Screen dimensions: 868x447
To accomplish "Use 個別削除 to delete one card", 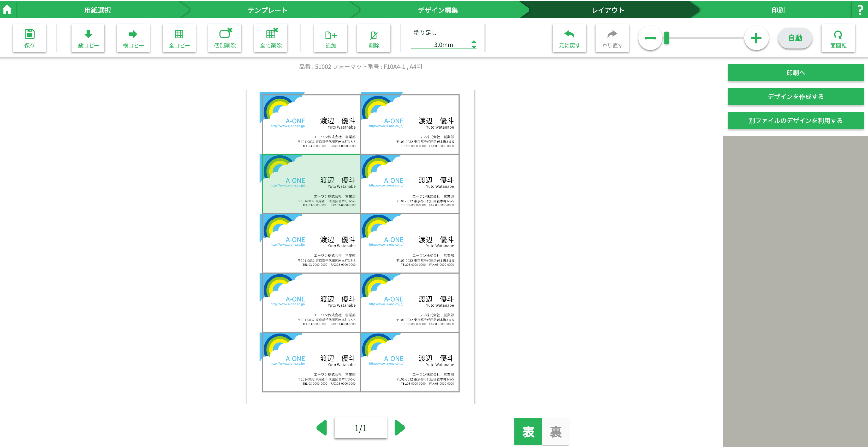I will coord(225,38).
